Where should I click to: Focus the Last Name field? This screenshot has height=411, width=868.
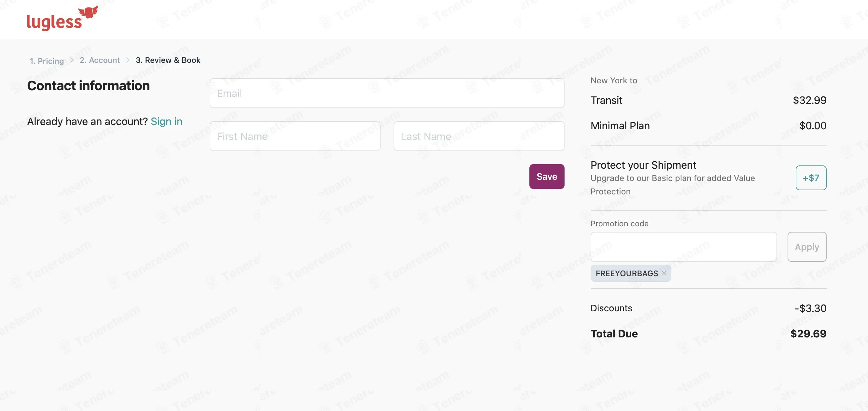pos(479,136)
